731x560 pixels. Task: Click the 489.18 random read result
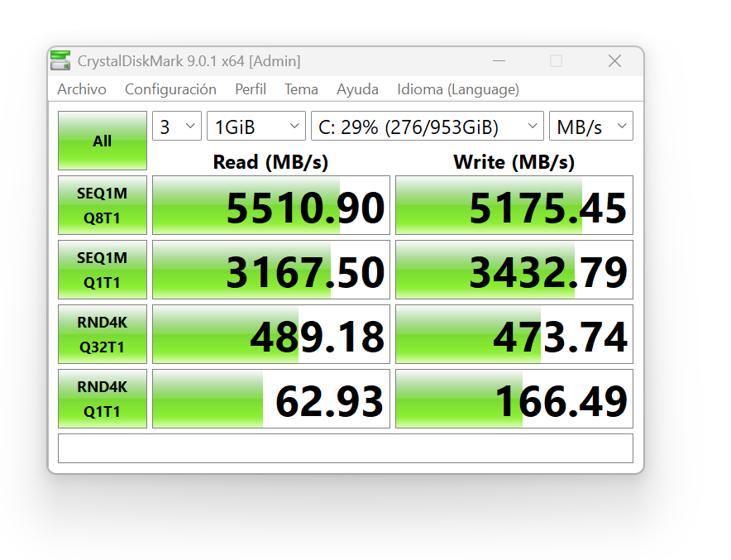point(271,334)
